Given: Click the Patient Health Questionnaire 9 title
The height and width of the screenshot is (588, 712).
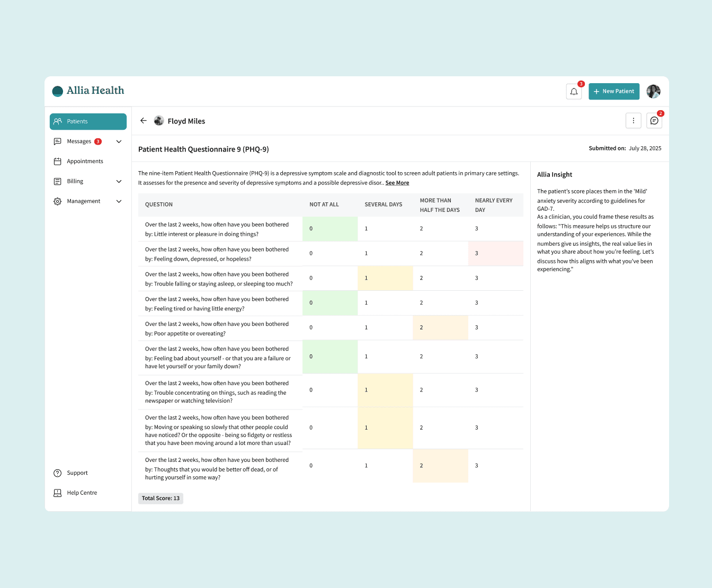Looking at the screenshot, I should pyautogui.click(x=203, y=149).
